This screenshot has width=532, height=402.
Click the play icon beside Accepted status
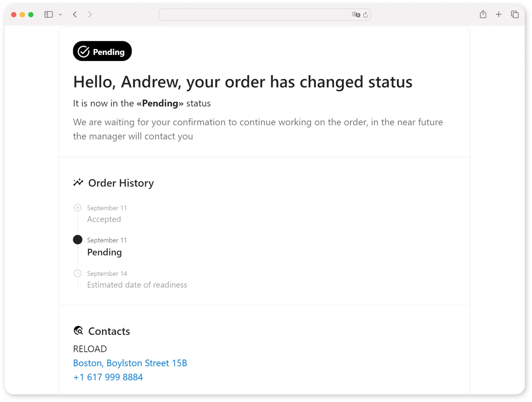[78, 208]
